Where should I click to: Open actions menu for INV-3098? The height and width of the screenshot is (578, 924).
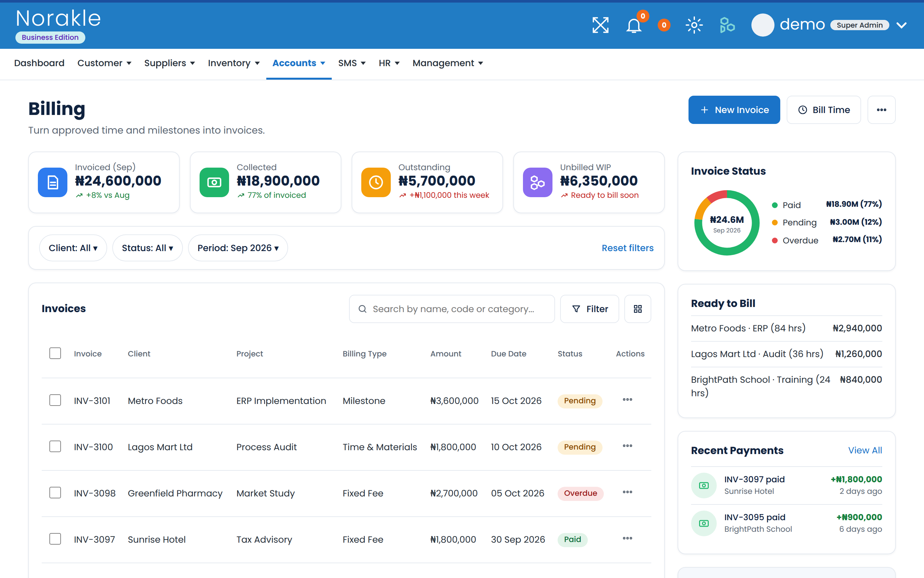pos(627,492)
